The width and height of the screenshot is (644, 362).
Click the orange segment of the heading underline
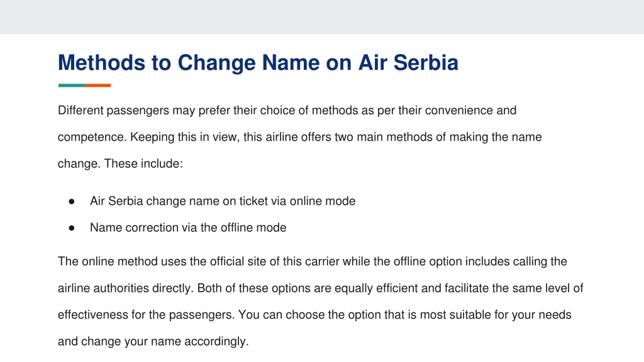(x=98, y=85)
